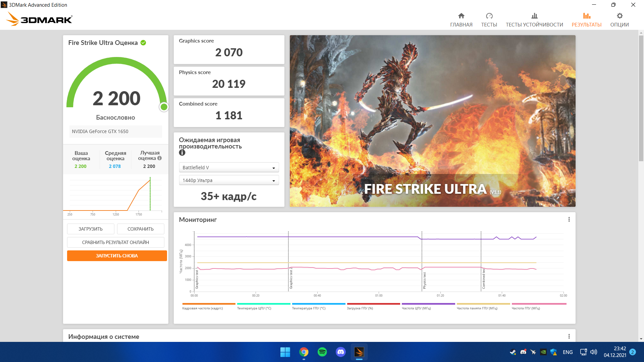Toggle Температура ГПУ legend swatch

[319, 304]
